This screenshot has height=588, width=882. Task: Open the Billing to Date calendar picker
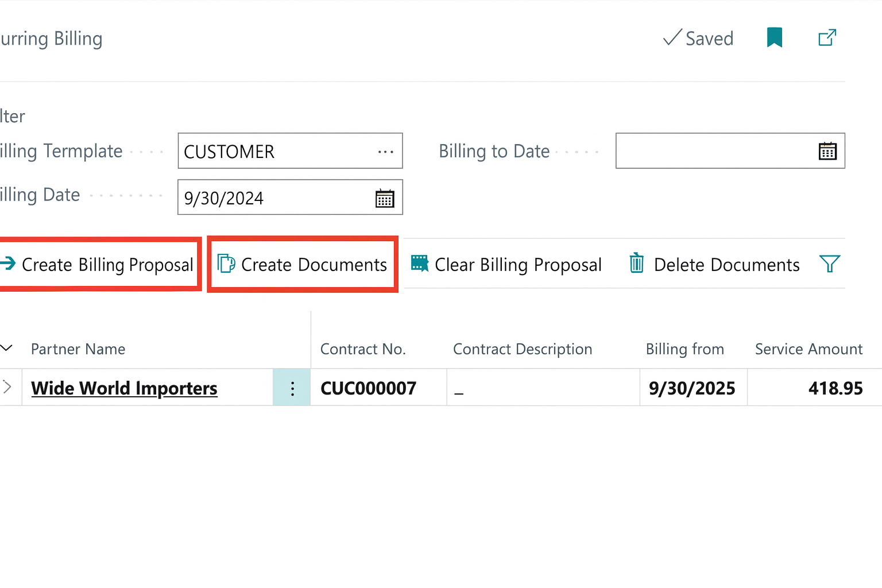[827, 151]
